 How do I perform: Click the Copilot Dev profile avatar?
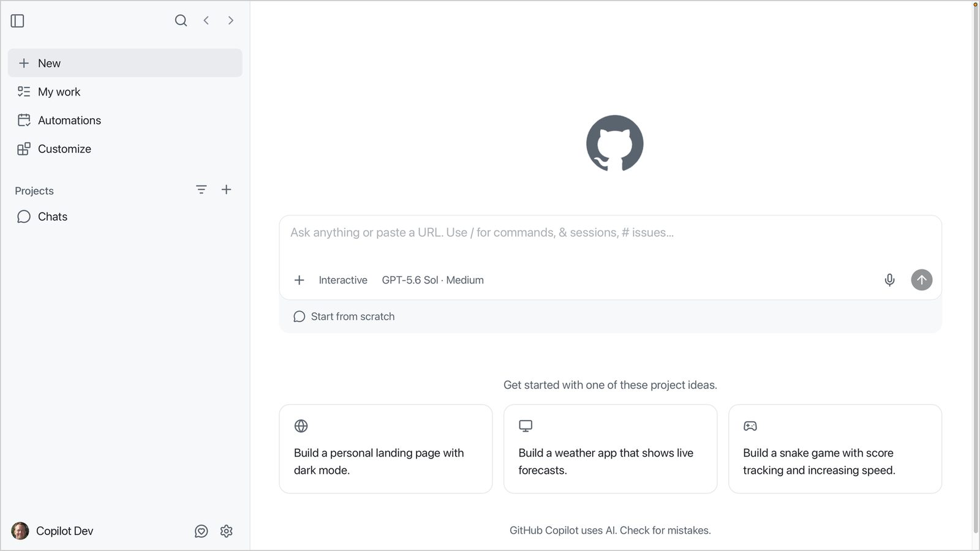(x=20, y=531)
